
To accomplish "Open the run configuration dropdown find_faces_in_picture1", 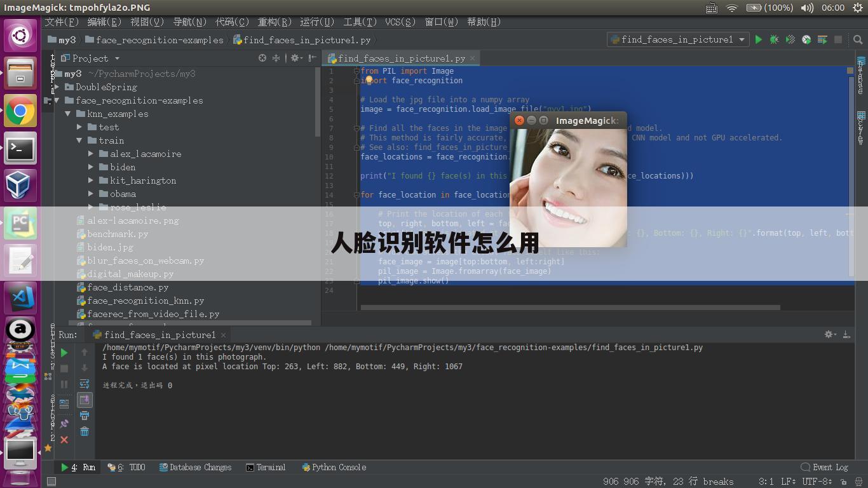I will [677, 39].
